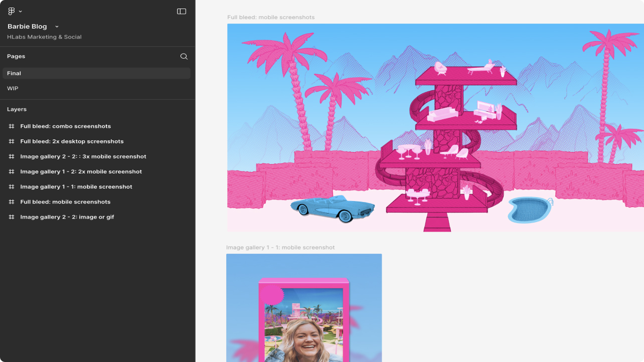Viewport: 644px width, 362px height.
Task: Toggle the sidebar panel layout icon
Action: [182, 11]
